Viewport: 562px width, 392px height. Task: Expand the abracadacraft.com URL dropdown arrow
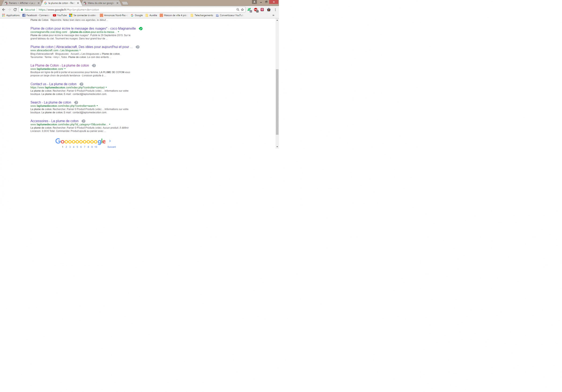(80, 50)
